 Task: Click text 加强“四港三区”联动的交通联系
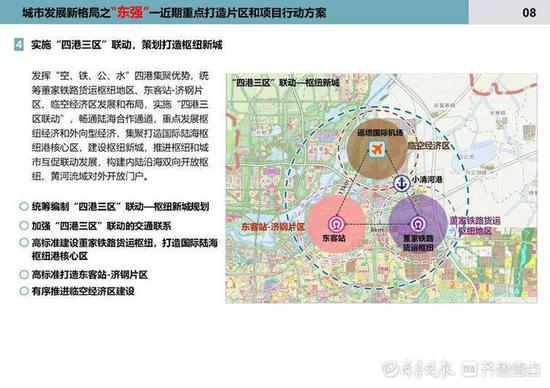(x=101, y=226)
